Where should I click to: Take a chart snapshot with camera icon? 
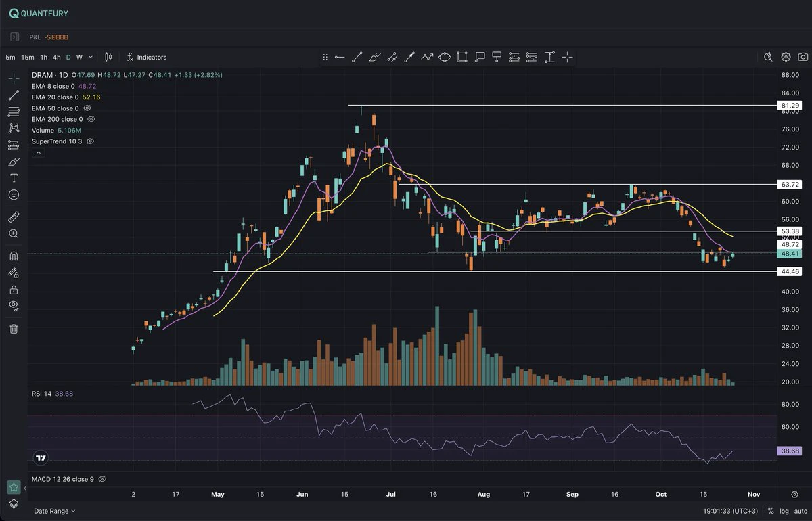click(802, 58)
